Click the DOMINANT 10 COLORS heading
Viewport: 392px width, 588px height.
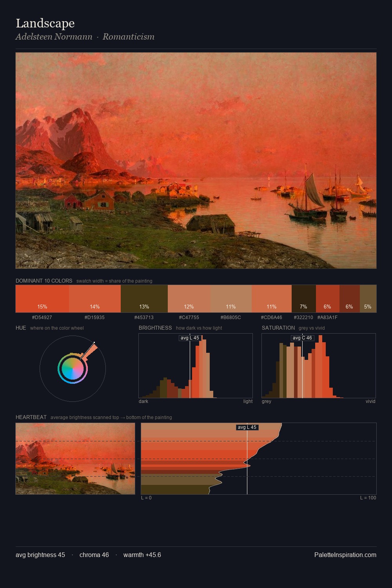tap(44, 281)
